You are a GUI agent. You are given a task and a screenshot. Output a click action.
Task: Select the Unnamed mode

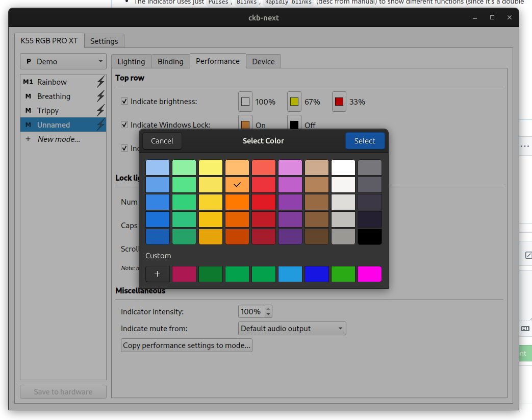point(63,125)
